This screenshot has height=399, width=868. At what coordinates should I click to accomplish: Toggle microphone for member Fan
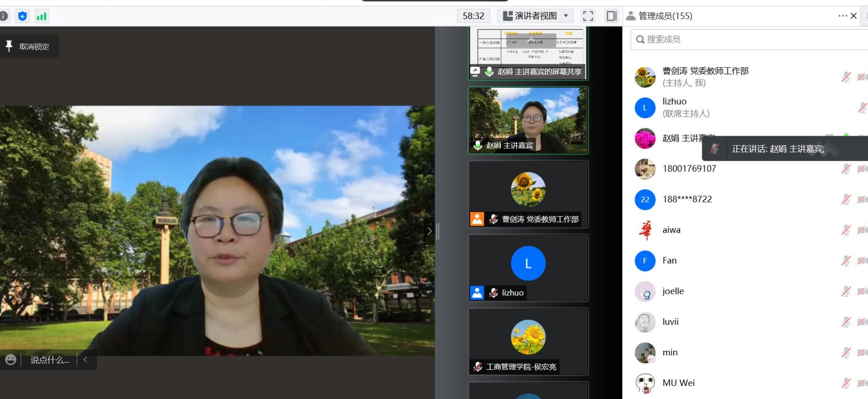(846, 261)
